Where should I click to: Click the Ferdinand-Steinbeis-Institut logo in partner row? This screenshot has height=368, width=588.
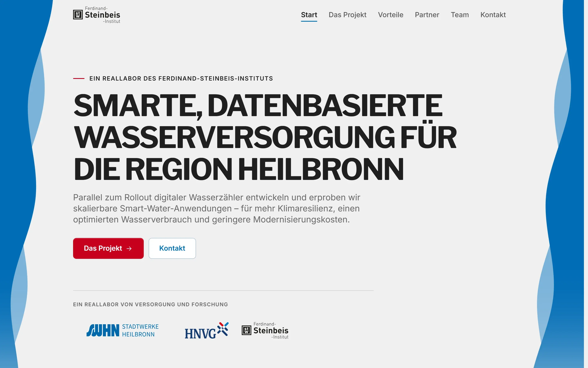click(265, 330)
